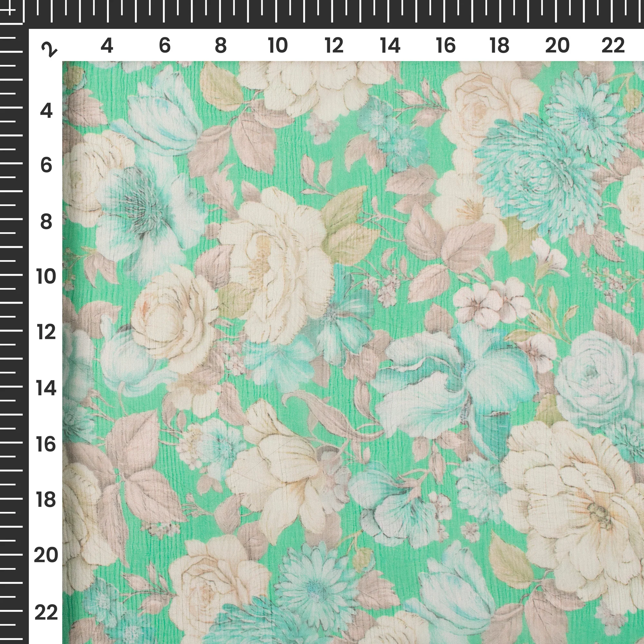Screen dimensions: 644x644
Task: Click the number 22 on the horizontal ruler
Action: (613, 45)
